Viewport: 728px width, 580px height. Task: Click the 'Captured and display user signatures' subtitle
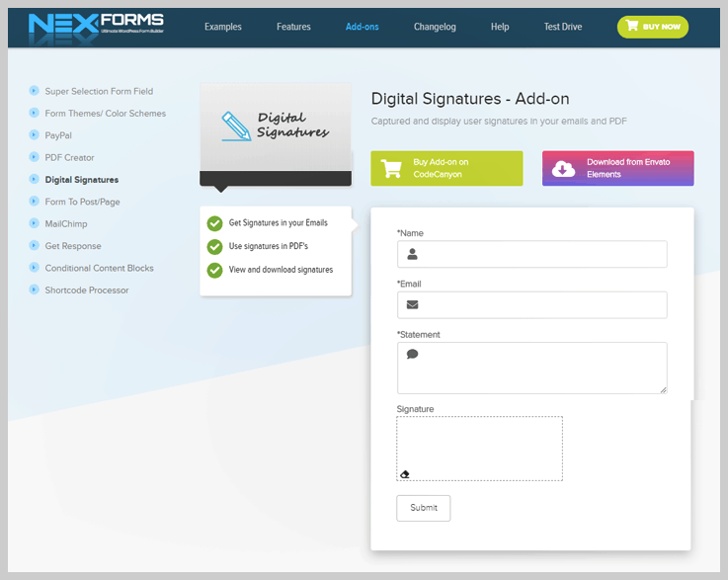pyautogui.click(x=499, y=122)
